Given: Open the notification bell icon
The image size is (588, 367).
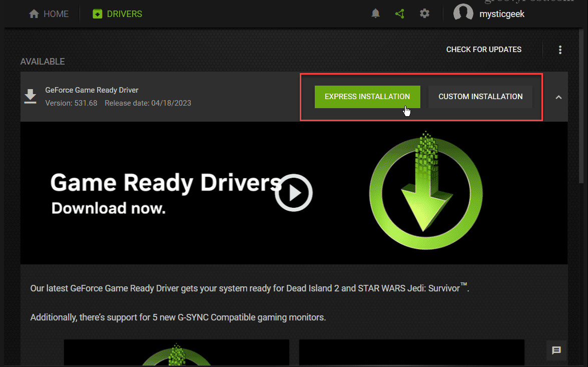Looking at the screenshot, I should (x=375, y=14).
